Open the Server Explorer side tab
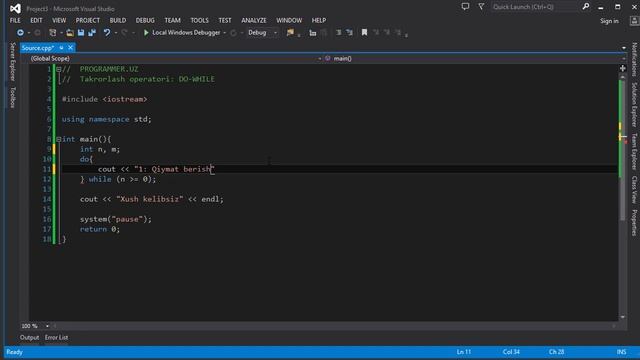640x360 pixels. click(x=13, y=61)
